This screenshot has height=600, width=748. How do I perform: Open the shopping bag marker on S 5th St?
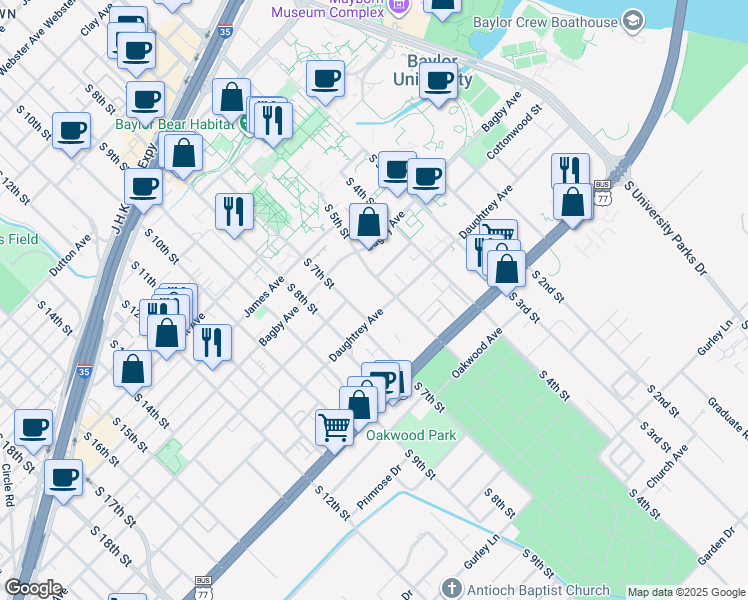[368, 221]
